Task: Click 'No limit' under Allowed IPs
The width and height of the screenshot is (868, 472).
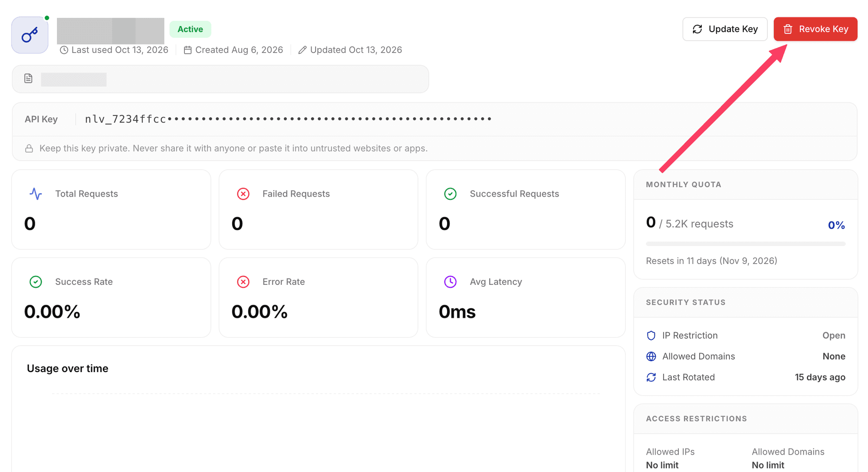Action: (662, 465)
